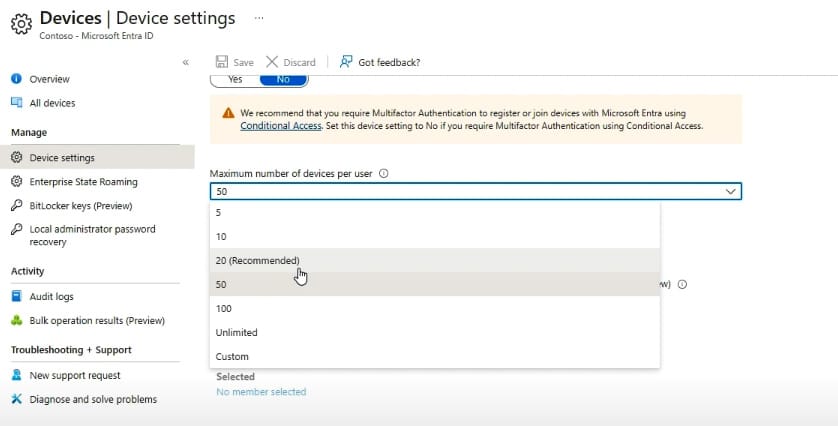
Task: Click the Activity section heading
Action: pyautogui.click(x=27, y=271)
